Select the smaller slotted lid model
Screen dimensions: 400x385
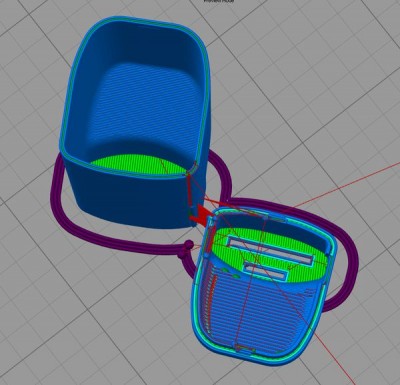click(x=263, y=287)
